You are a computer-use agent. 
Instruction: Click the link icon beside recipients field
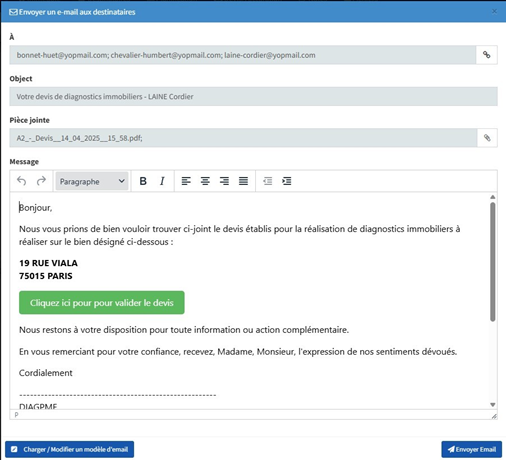[x=487, y=55]
